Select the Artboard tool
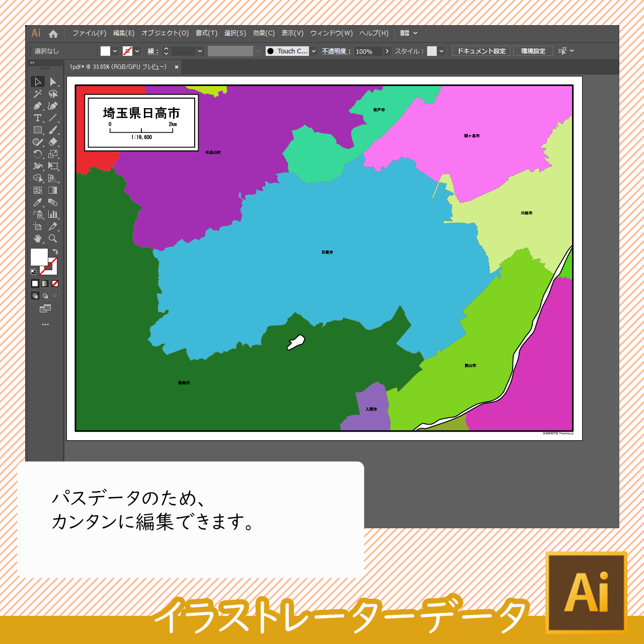 tap(38, 226)
